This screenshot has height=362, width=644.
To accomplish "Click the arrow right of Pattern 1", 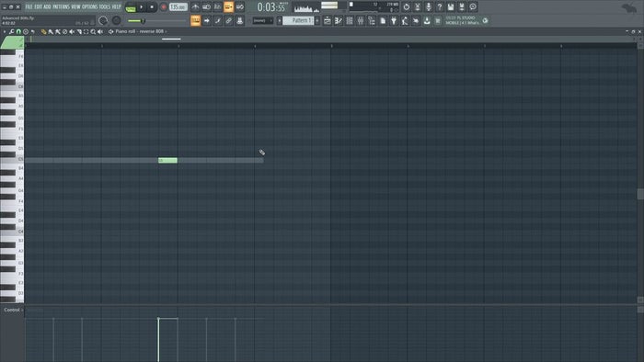I will 317,20.
